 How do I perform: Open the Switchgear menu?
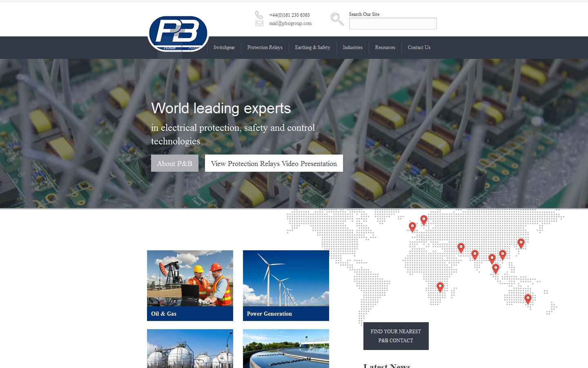tap(224, 47)
